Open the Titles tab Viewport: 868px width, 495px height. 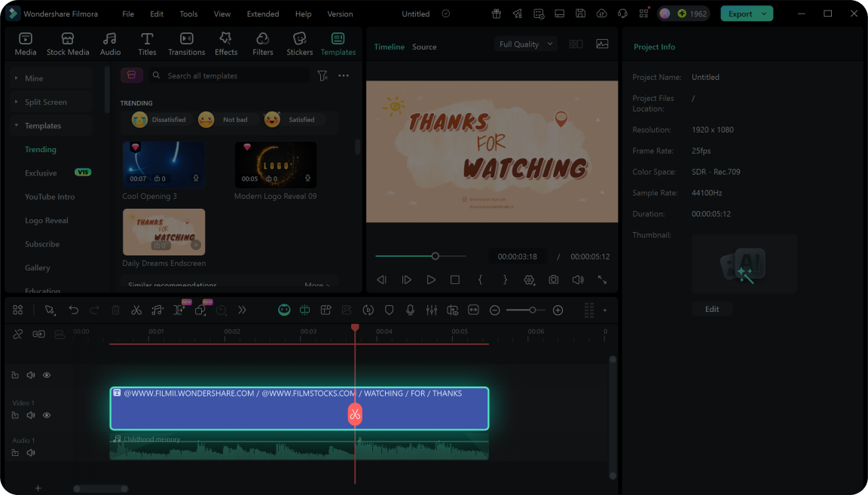point(147,44)
